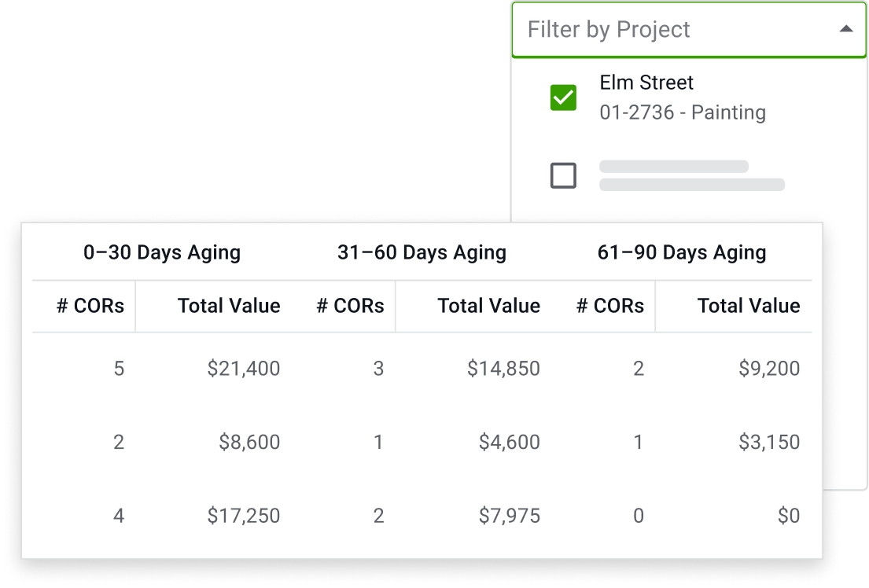Select the $7,975 total value cell
Viewport: 869px width, 588px height.
(x=509, y=516)
